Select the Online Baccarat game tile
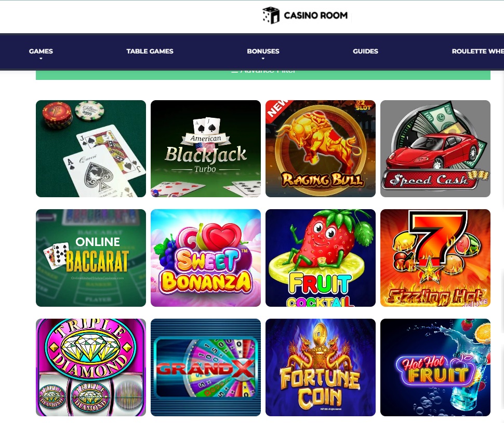Screen dimensions: 504x423 click(91, 258)
